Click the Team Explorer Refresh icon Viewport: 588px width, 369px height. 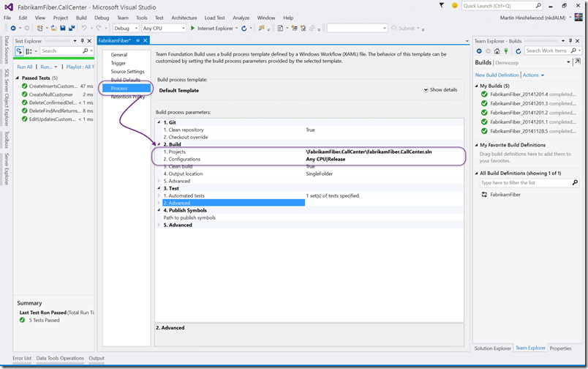[519, 51]
